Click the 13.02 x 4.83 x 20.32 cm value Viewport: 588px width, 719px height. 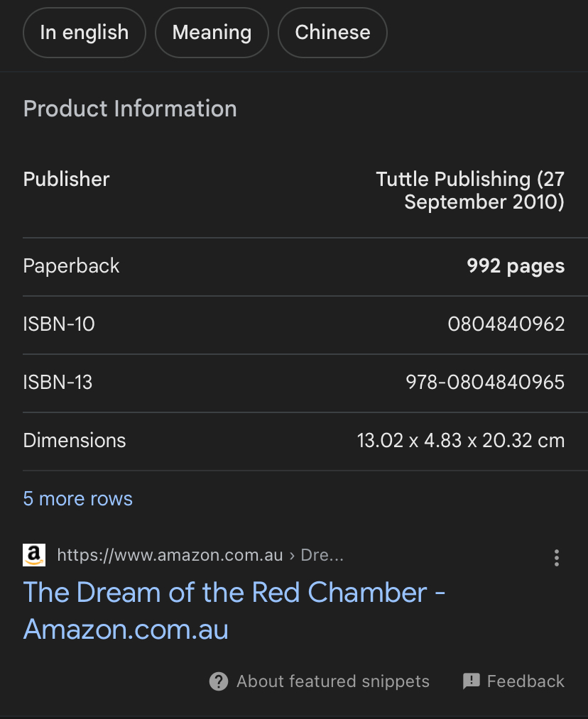pyautogui.click(x=461, y=441)
